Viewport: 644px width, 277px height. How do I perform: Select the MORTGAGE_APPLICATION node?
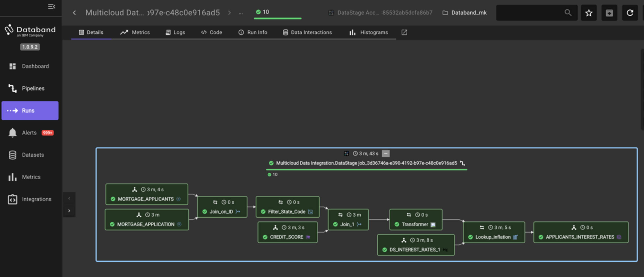click(x=147, y=220)
